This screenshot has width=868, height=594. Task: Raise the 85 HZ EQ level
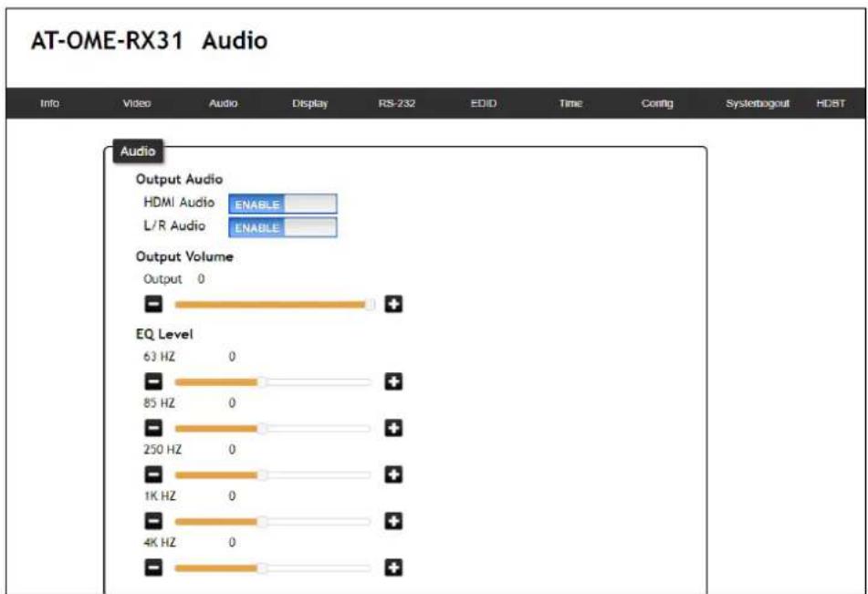click(393, 428)
